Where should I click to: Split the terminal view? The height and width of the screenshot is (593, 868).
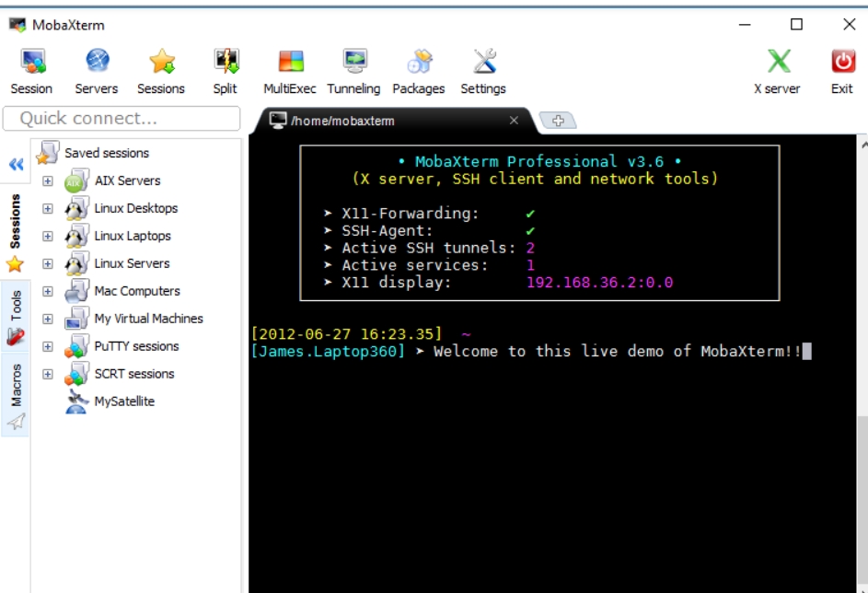coord(226,61)
